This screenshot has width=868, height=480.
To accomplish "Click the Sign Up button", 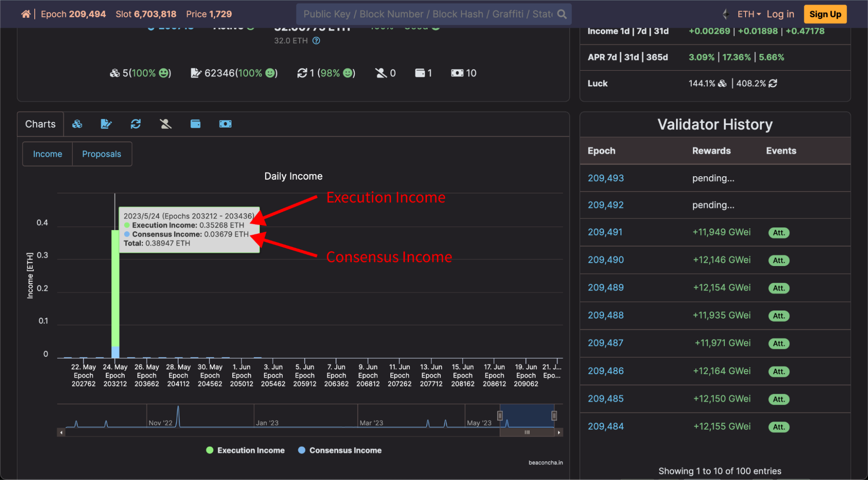I will (825, 14).
